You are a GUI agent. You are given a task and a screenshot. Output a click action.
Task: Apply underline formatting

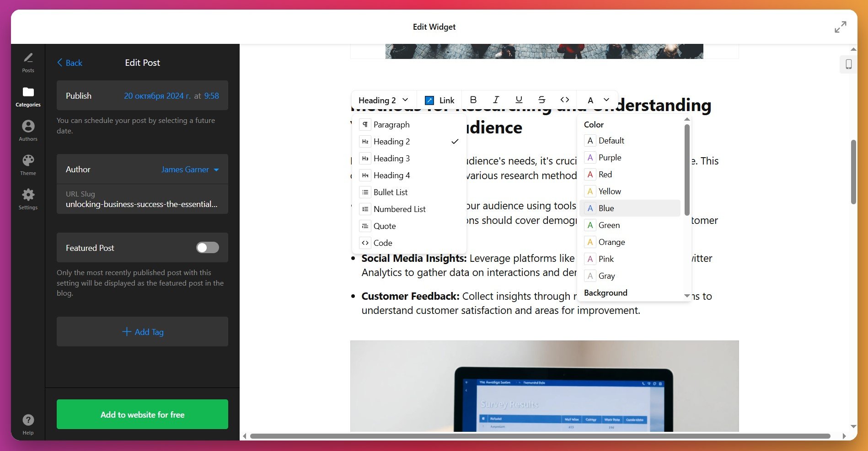[x=519, y=100]
